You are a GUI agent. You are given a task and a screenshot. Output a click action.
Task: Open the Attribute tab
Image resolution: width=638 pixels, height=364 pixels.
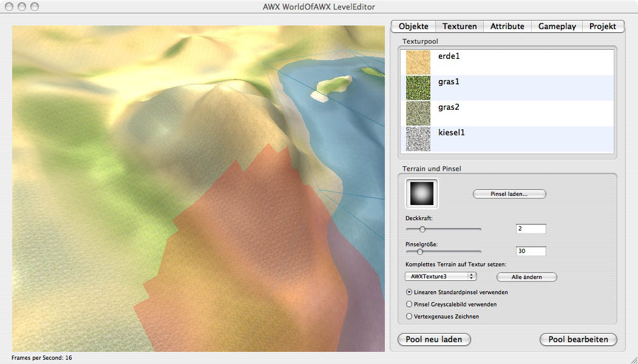pos(507,26)
